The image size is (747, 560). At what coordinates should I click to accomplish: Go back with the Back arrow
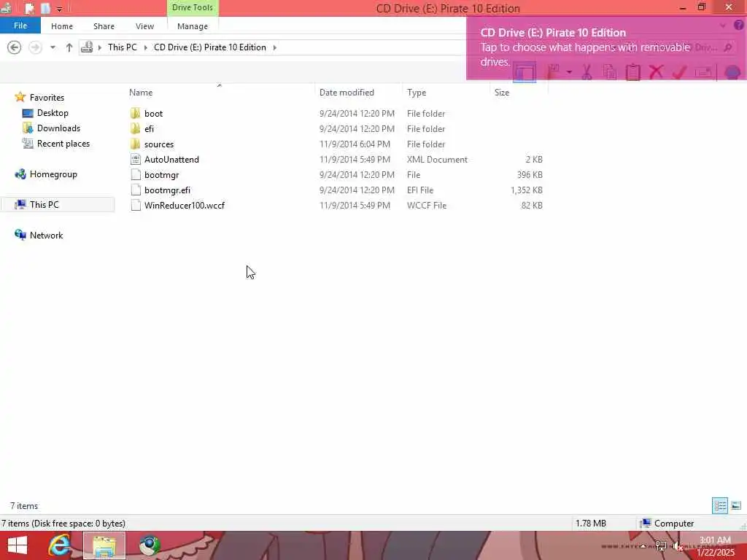pyautogui.click(x=15, y=47)
